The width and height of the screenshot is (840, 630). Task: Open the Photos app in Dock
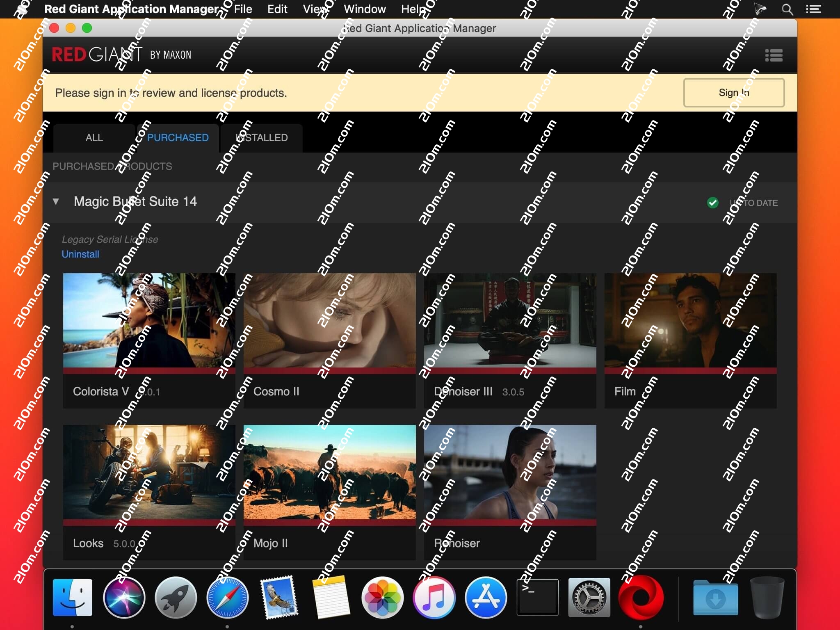(x=382, y=597)
